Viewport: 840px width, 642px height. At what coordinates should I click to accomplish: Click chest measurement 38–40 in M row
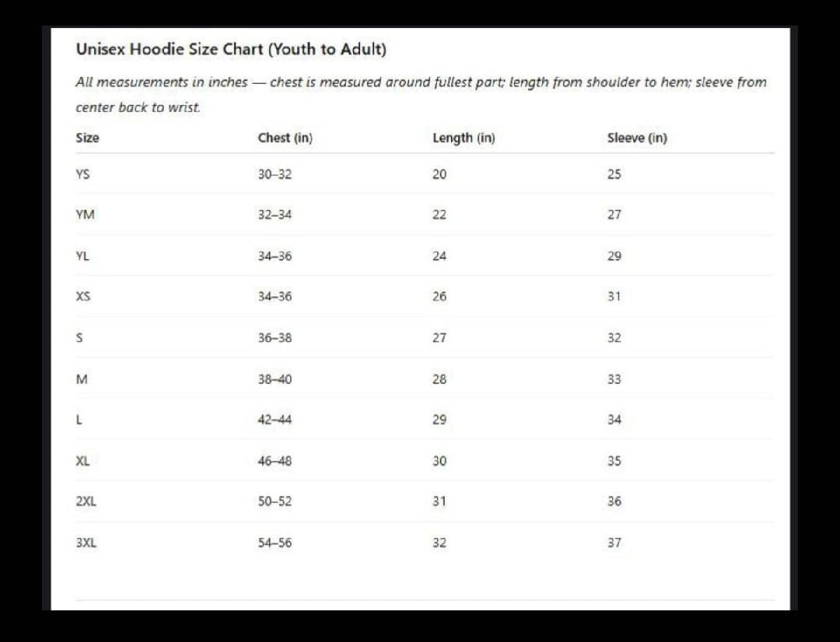pos(275,379)
